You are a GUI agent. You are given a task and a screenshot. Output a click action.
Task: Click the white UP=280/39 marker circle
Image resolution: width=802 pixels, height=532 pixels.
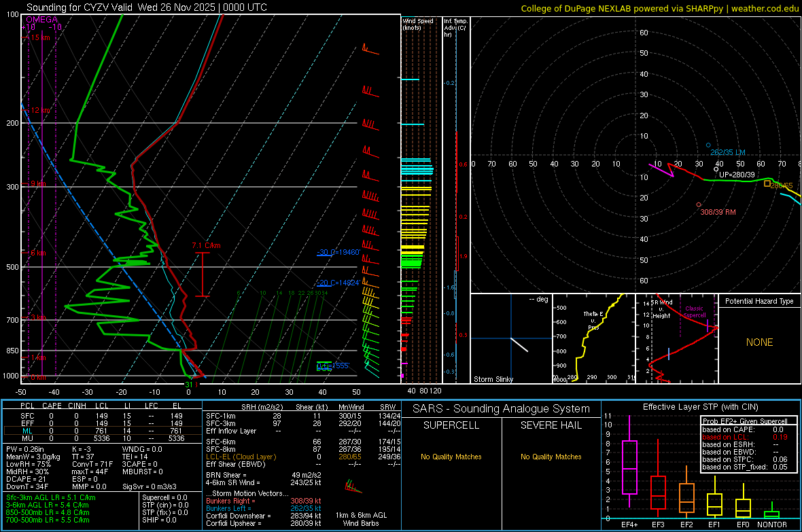[x=716, y=169]
